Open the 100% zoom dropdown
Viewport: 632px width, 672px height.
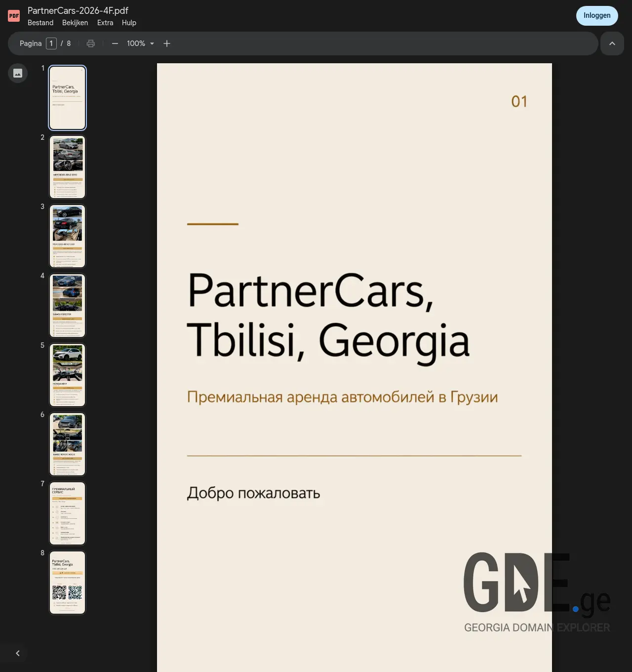click(141, 43)
